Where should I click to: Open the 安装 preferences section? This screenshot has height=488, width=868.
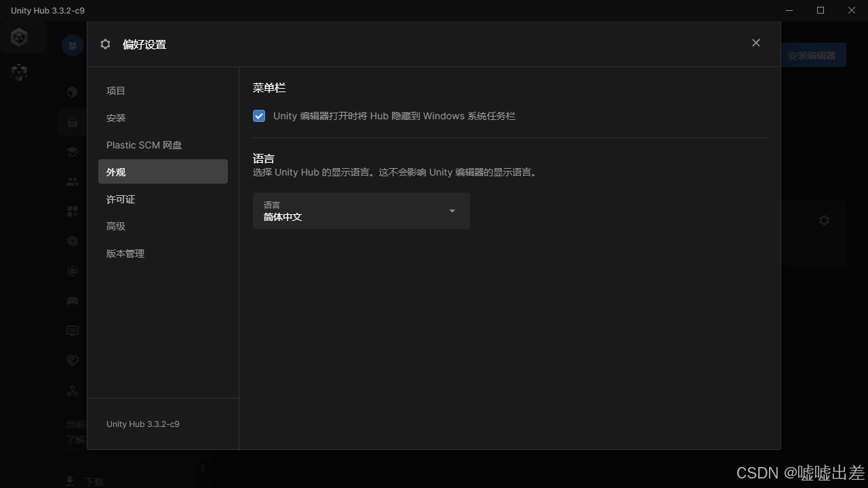point(163,118)
